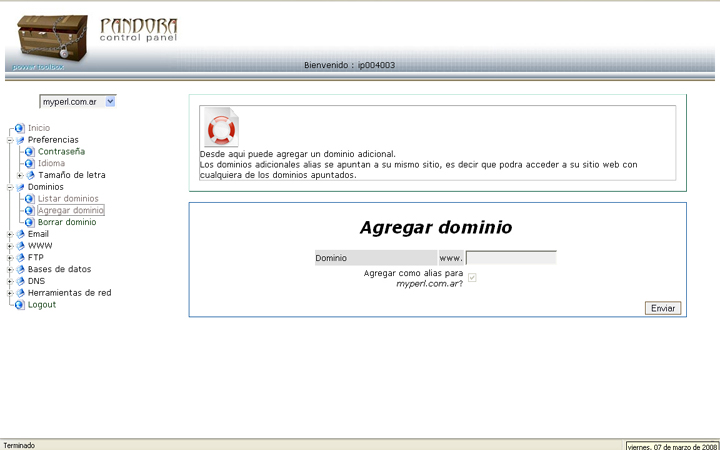
Task: Click the Dominio www. text field
Action: point(510,258)
